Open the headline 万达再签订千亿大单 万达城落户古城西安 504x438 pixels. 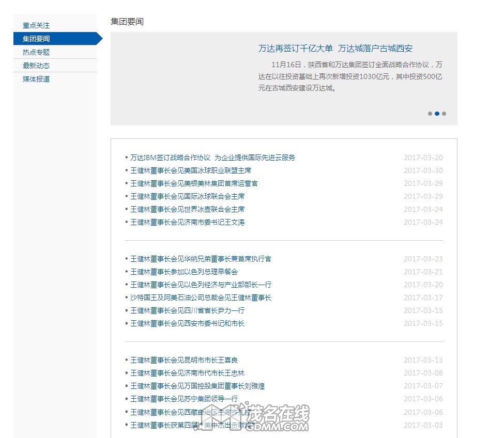[x=335, y=49]
